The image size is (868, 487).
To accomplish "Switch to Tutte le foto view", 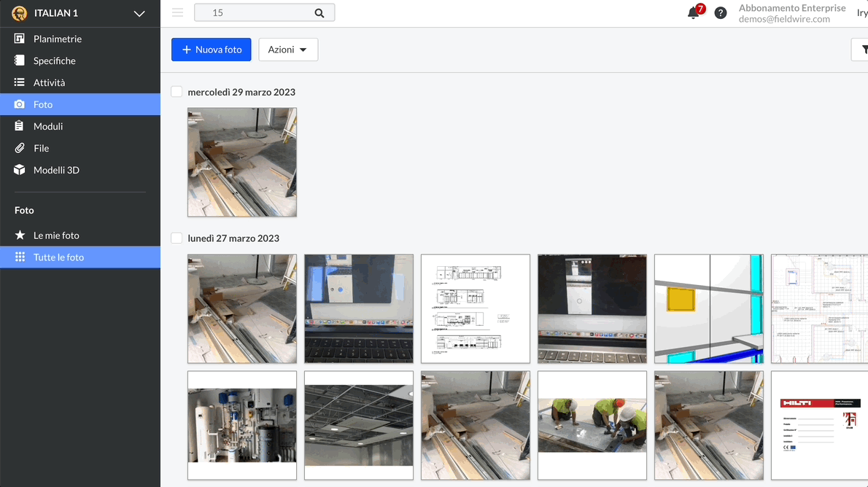I will (58, 257).
